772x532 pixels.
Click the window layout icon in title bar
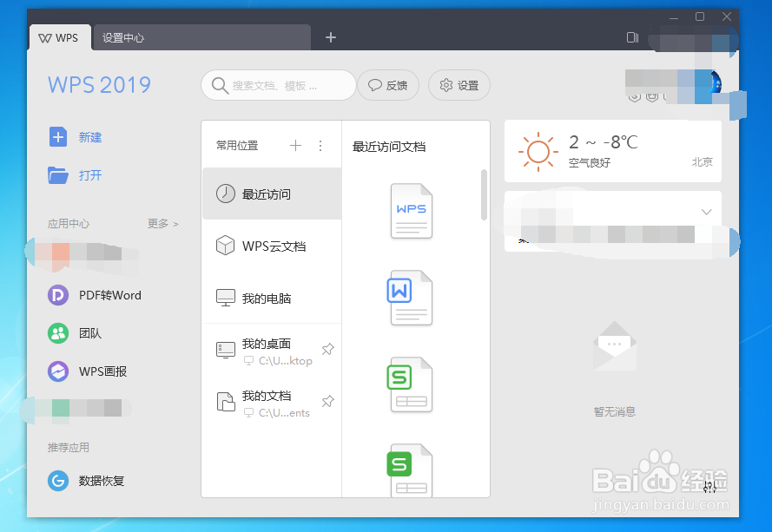[x=632, y=37]
